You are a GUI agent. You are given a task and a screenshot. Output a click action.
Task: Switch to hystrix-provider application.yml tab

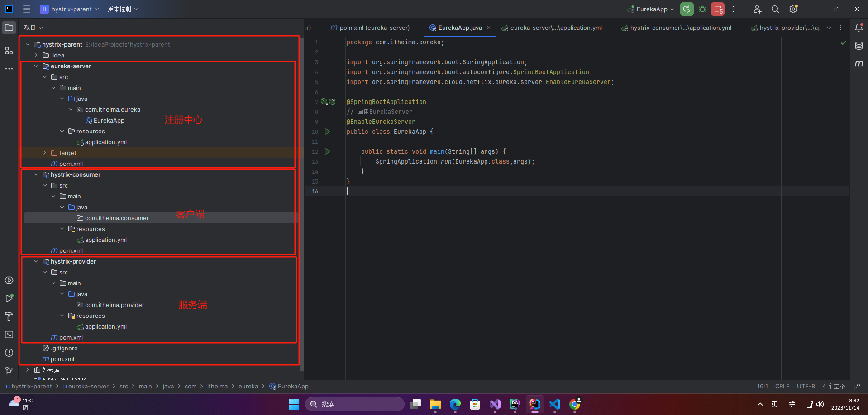click(x=785, y=28)
